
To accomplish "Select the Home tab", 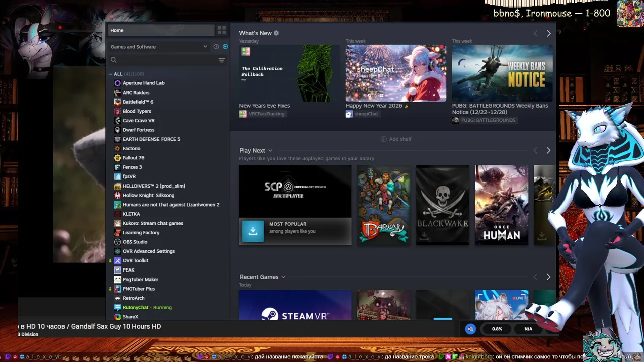I will (161, 30).
